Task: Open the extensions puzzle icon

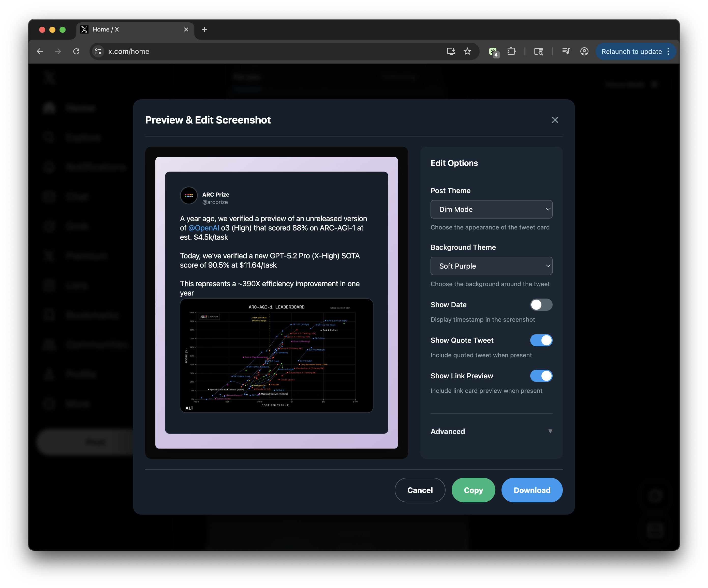Action: [x=511, y=51]
